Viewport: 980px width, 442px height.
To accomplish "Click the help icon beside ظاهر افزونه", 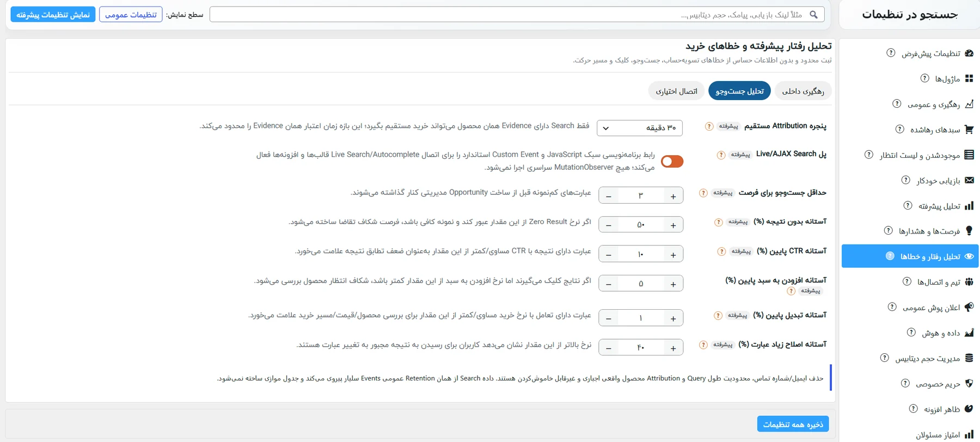I will coord(913,408).
